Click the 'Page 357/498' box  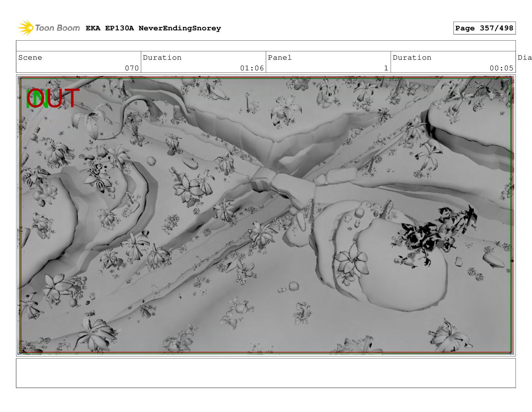(484, 28)
